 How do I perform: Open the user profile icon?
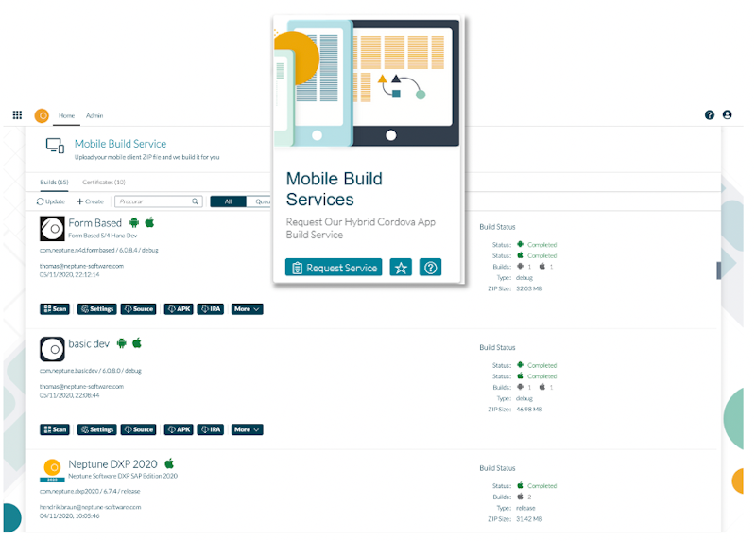727,115
